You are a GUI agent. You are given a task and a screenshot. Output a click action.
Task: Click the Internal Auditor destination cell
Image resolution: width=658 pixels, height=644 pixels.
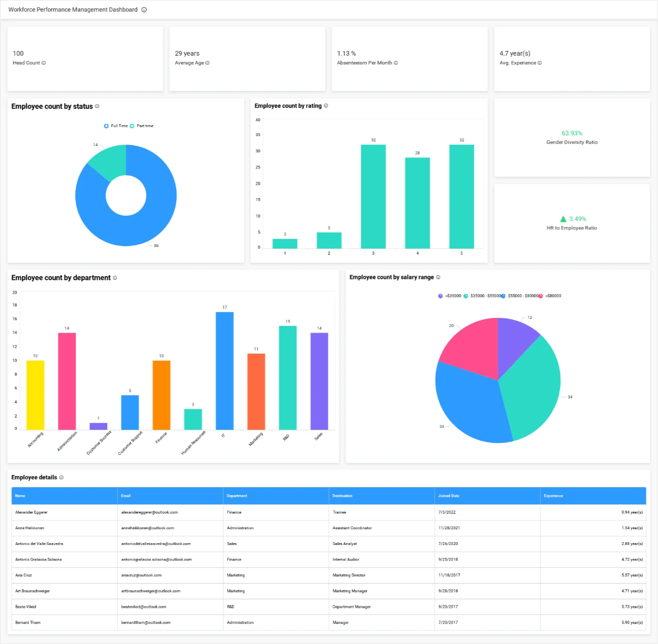pos(382,560)
